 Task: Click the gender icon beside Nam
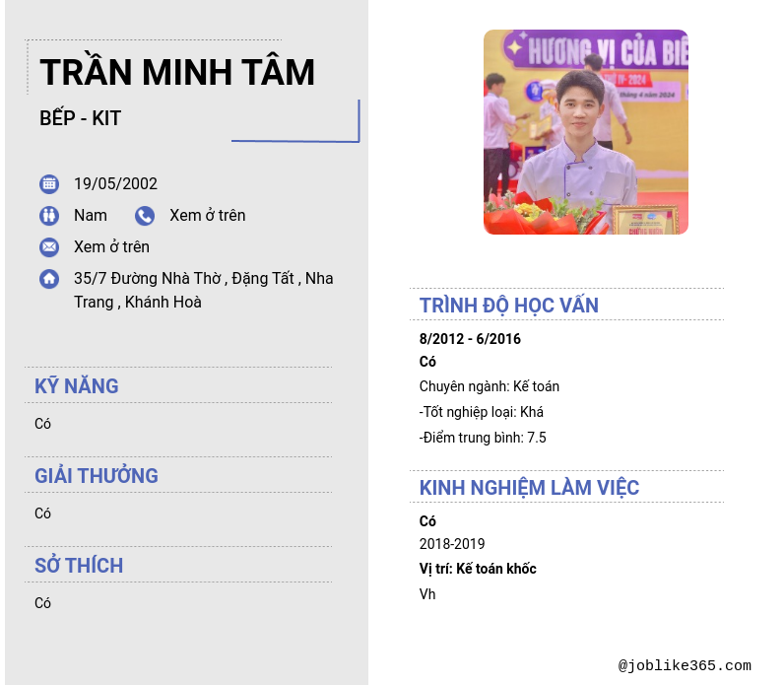click(49, 216)
